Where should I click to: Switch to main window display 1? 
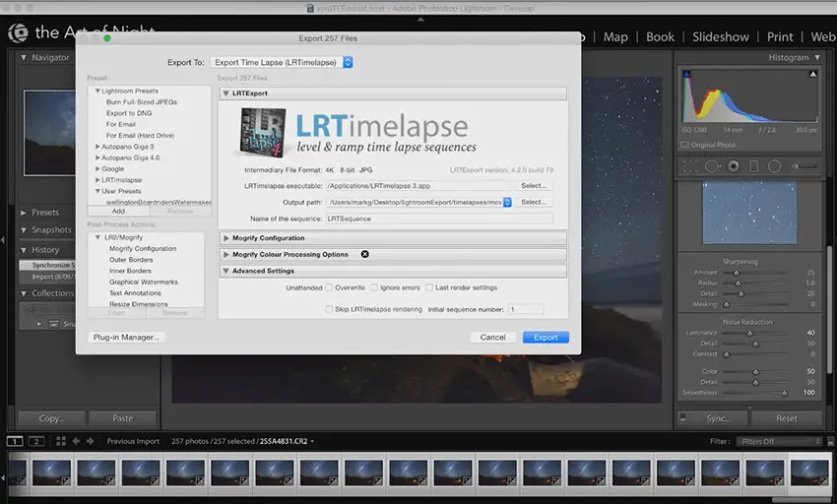tap(15, 441)
